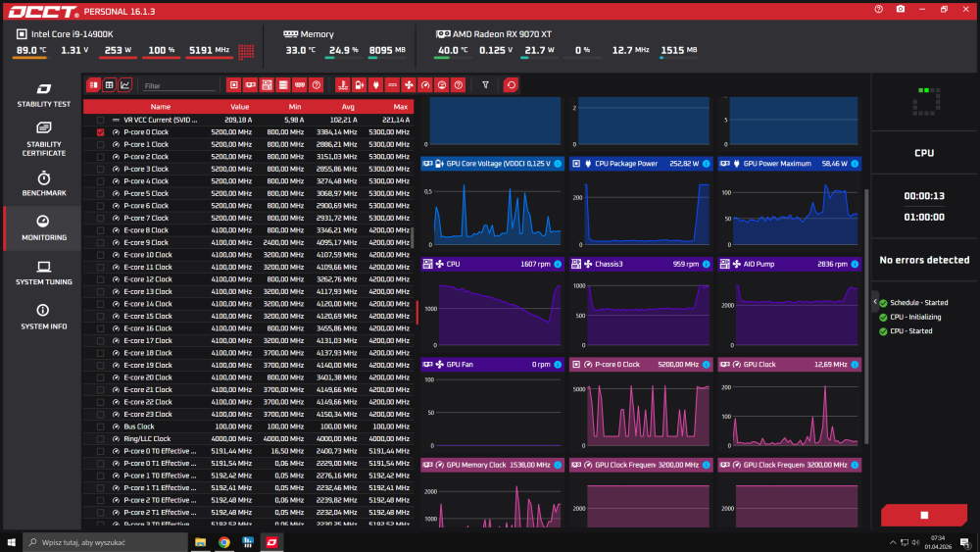Click the reset statistics refresh icon

pos(511,85)
